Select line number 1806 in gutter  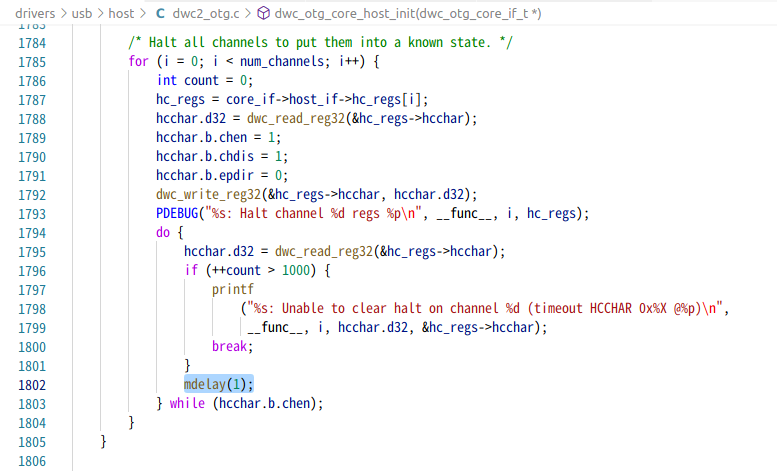click(32, 461)
